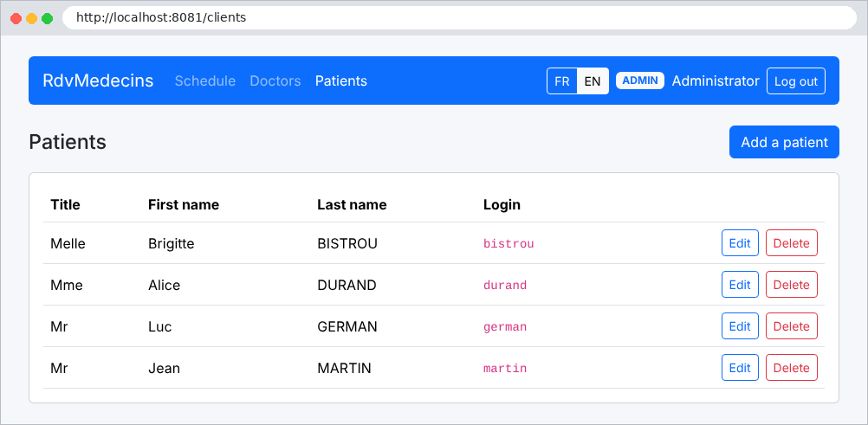Select the login text durand
This screenshot has width=868, height=425.
(x=505, y=286)
